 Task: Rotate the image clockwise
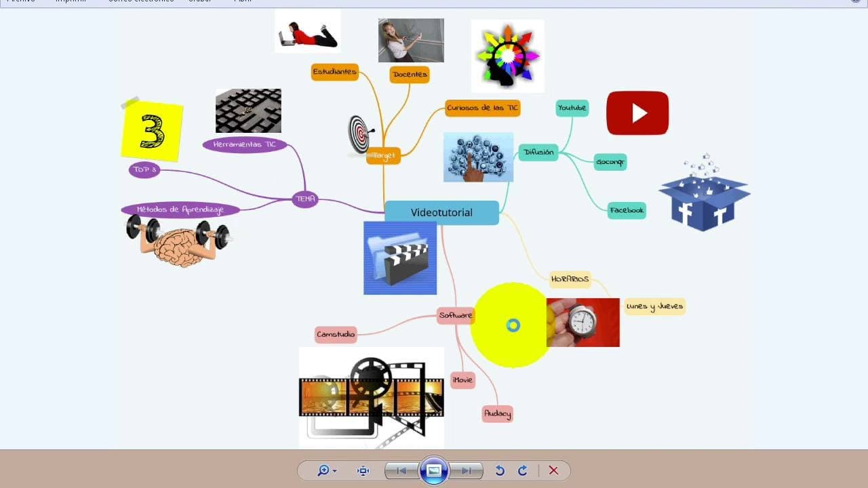point(523,470)
